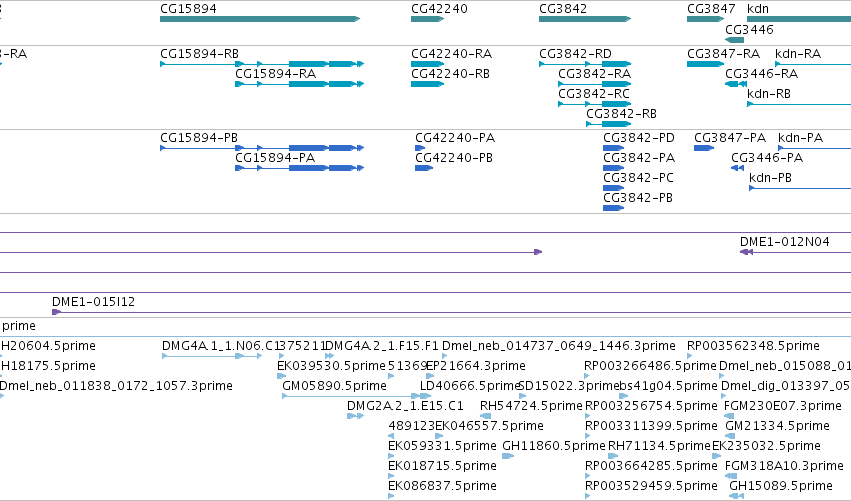This screenshot has width=851, height=501.
Task: Click transcript CG3842-RC label
Action: (594, 94)
